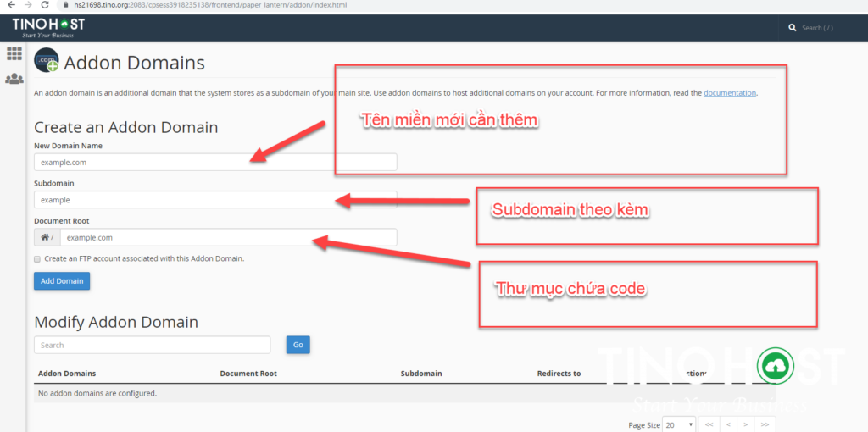This screenshot has height=432, width=868.
Task: Click the Addon Domains .com icon
Action: tap(47, 60)
